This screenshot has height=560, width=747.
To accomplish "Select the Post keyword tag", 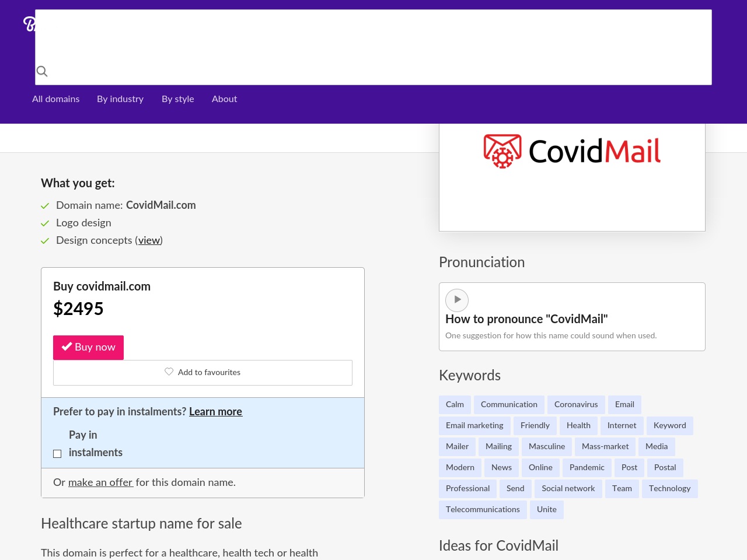I will click(x=629, y=468).
